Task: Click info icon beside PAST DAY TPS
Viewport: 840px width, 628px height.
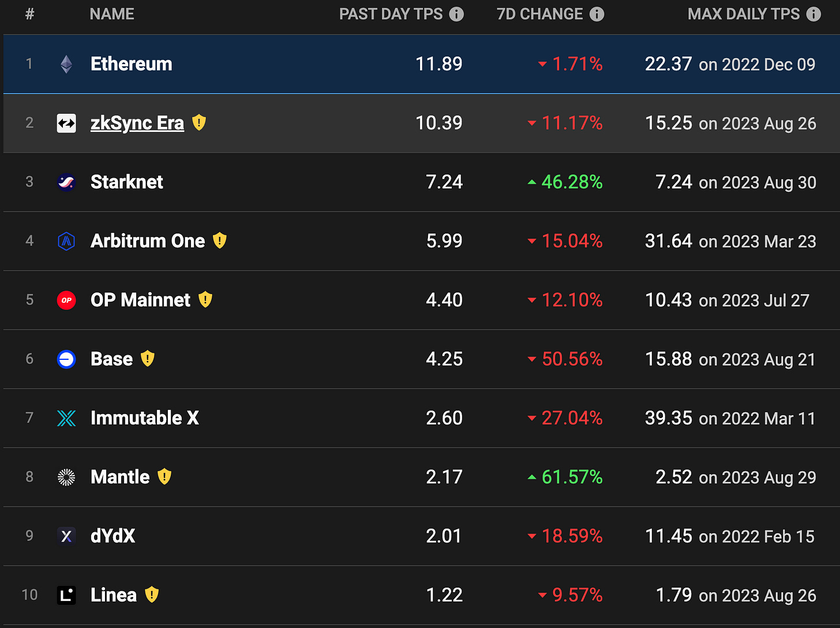Action: 456,14
